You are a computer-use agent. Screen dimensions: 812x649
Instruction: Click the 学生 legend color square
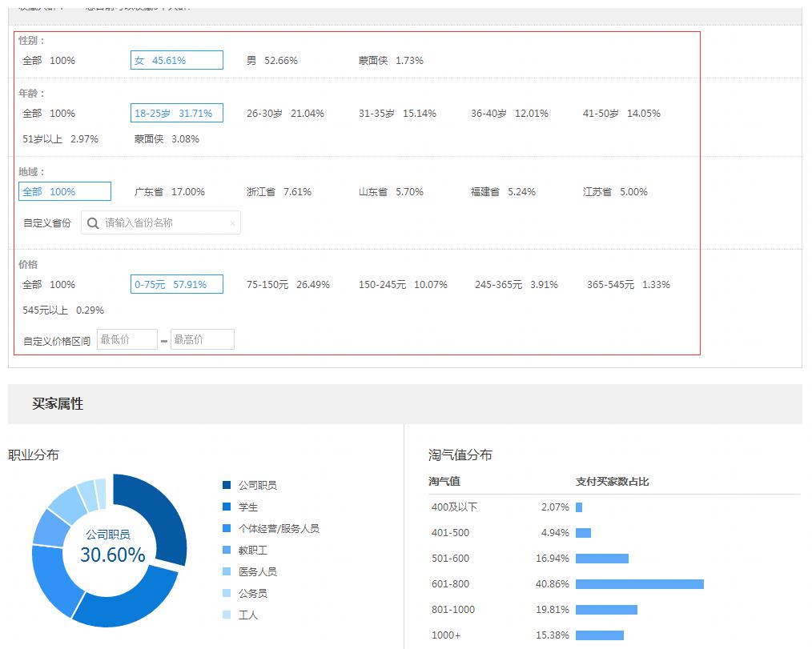pyautogui.click(x=227, y=507)
